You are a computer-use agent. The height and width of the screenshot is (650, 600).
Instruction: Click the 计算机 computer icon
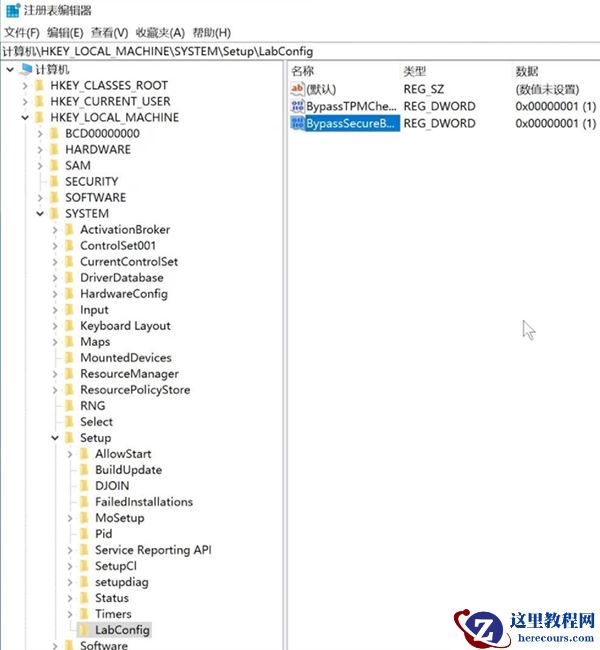(26, 69)
